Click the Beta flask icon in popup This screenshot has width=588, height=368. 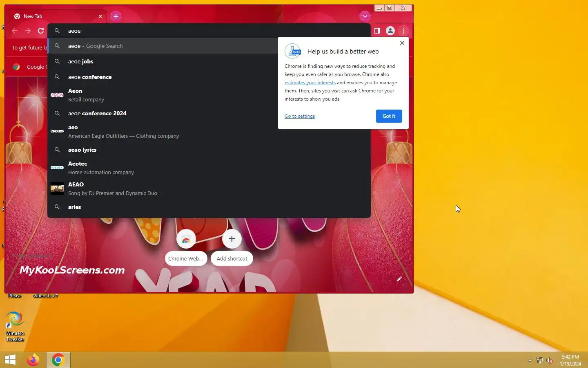coord(293,51)
